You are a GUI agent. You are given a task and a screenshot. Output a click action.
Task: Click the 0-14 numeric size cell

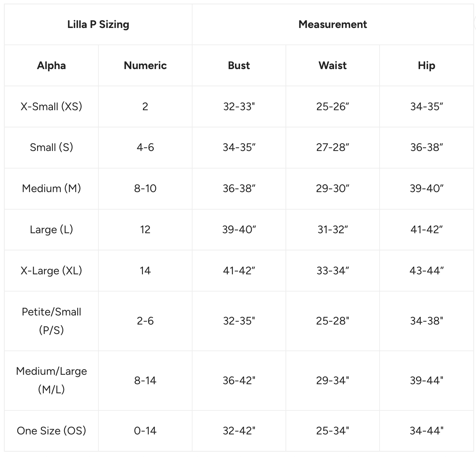click(x=145, y=431)
